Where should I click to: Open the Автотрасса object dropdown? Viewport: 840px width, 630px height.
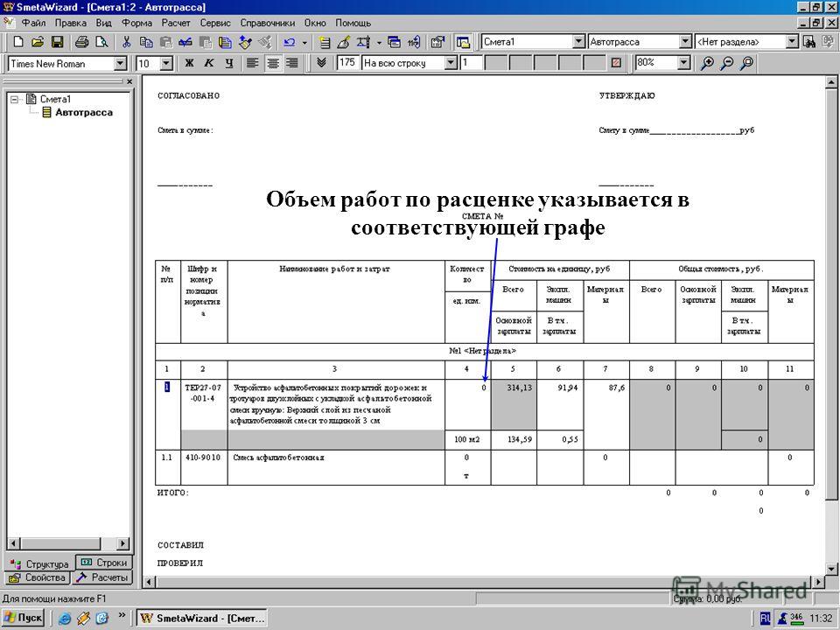(685, 42)
